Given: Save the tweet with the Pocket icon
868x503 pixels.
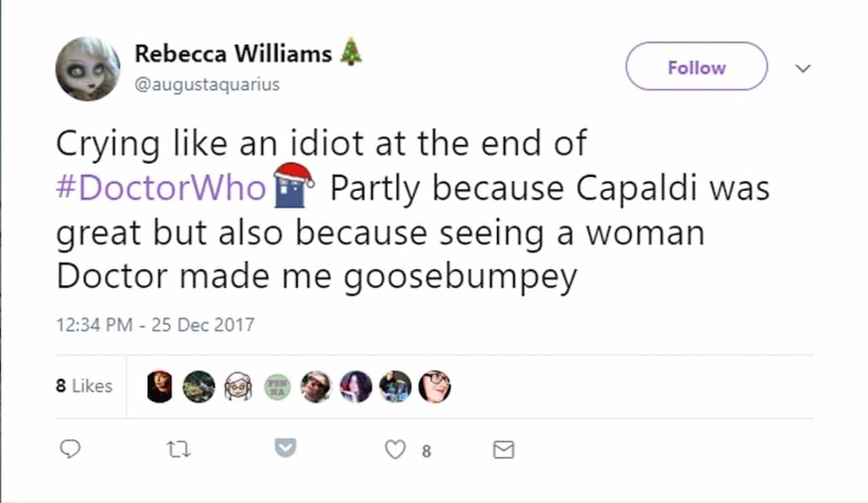Looking at the screenshot, I should pos(285,448).
